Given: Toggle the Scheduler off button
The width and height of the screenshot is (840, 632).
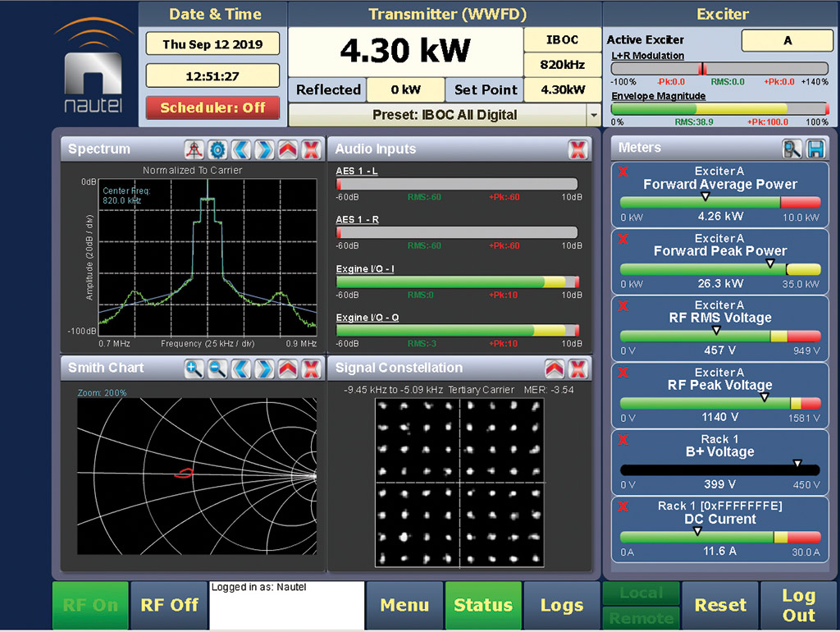Looking at the screenshot, I should 212,108.
